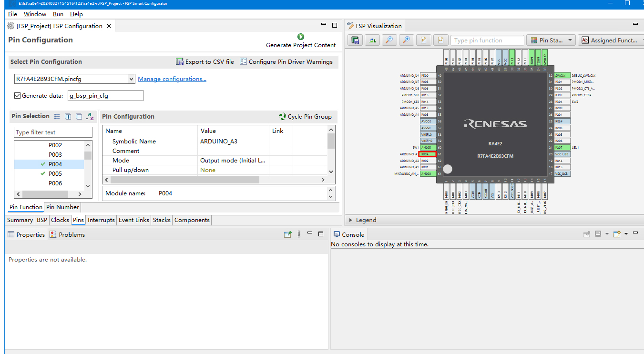Maximize the Properties panel

[x=321, y=234]
